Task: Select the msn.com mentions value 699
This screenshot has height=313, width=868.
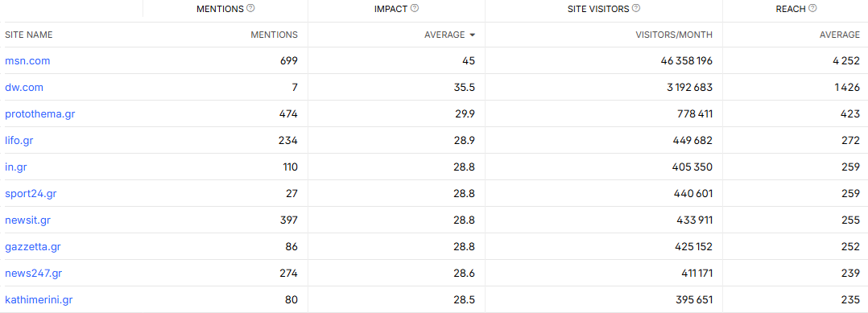Action: click(289, 61)
